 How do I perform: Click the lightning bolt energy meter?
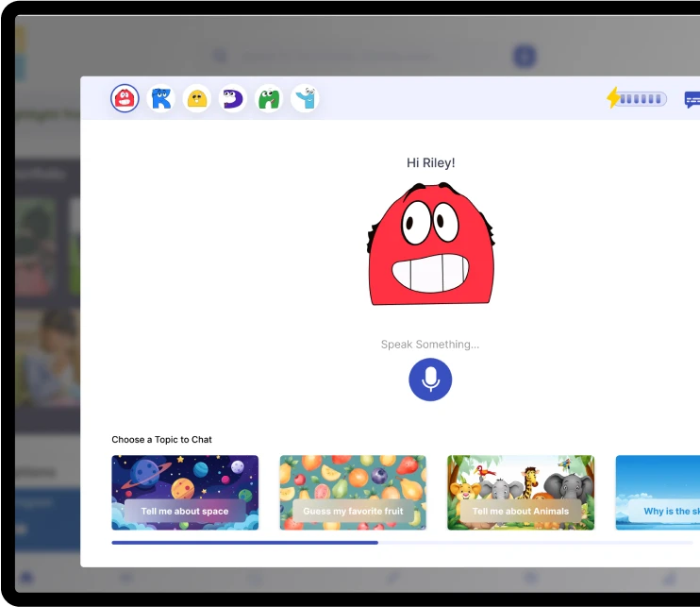tap(637, 98)
